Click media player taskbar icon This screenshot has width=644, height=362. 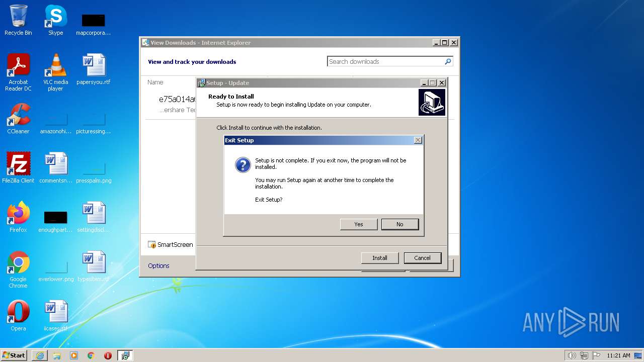(x=74, y=355)
